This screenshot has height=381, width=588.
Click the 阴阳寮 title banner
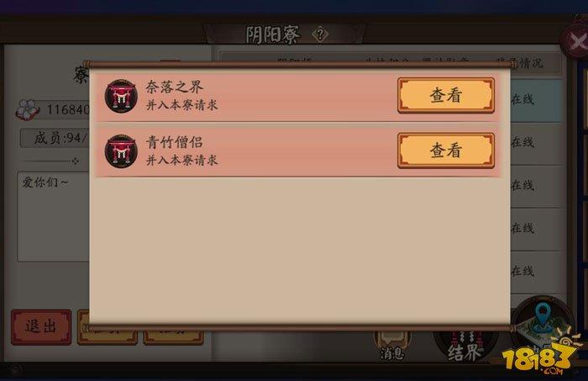click(284, 34)
